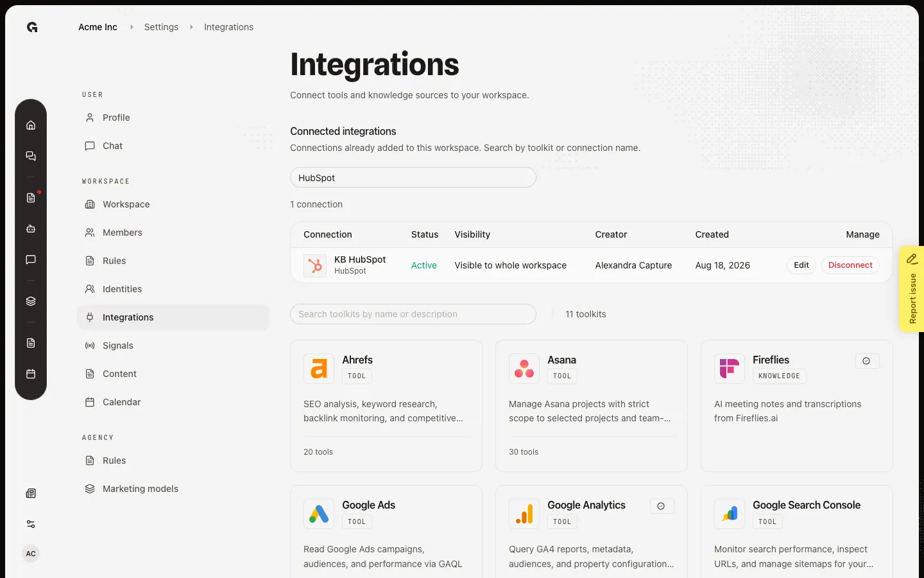This screenshot has height=578, width=924.
Task: Open Rules under the Workspace section
Action: coord(173,261)
